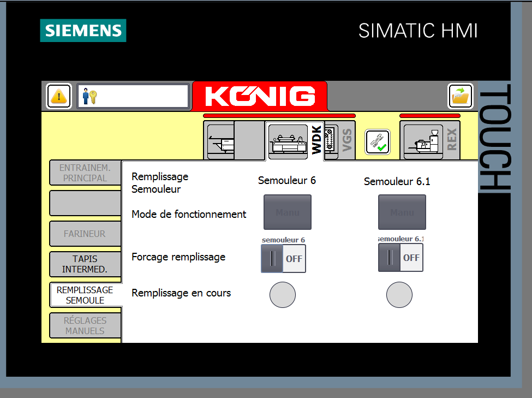Click the user login key icon
Viewport: 532px width, 398px height.
pyautogui.click(x=89, y=97)
